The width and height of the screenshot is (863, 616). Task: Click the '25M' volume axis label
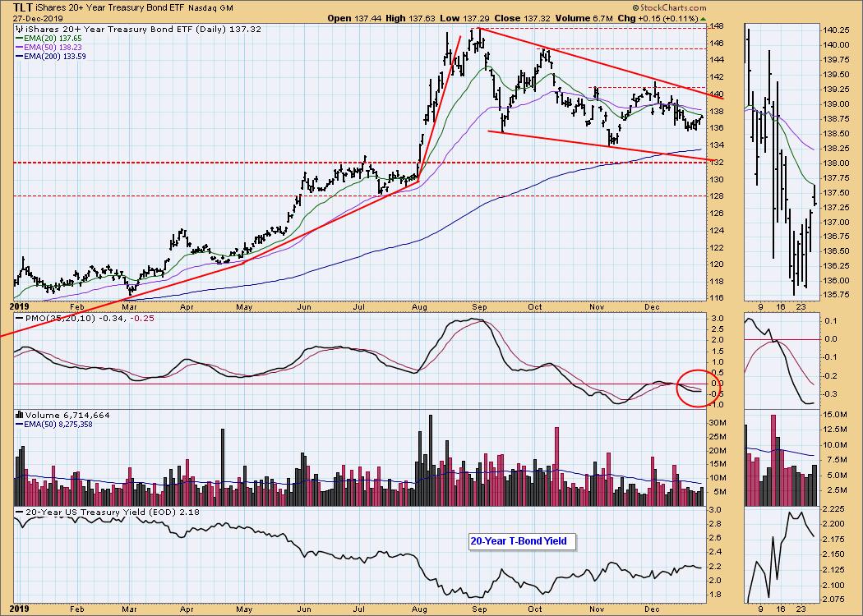click(x=717, y=437)
